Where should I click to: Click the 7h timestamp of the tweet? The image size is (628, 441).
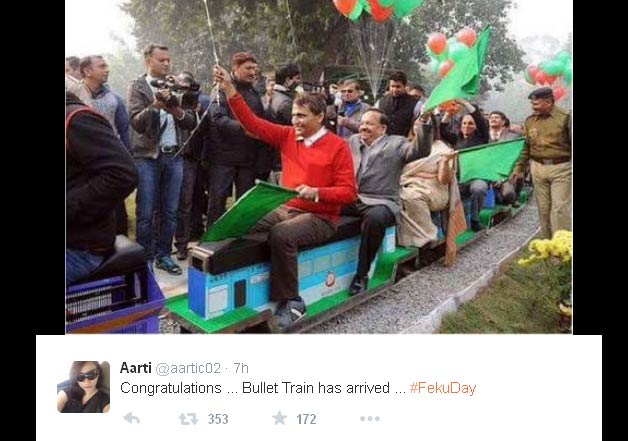241,368
